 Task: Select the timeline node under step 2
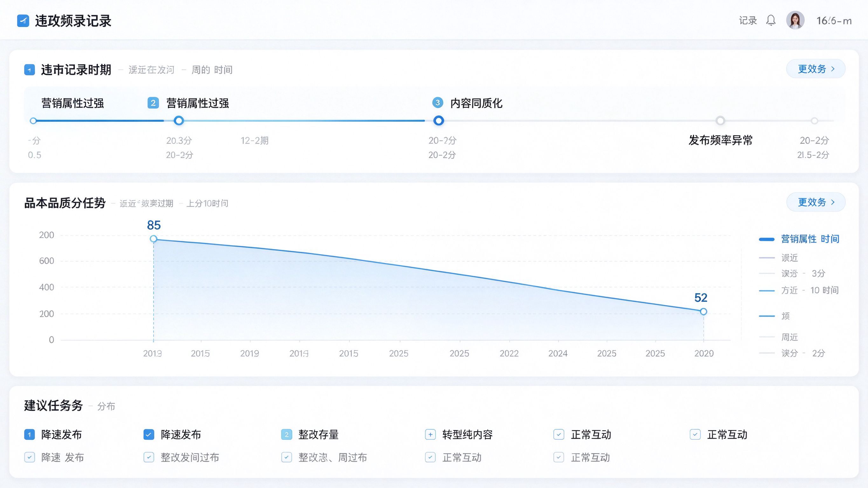coord(179,120)
